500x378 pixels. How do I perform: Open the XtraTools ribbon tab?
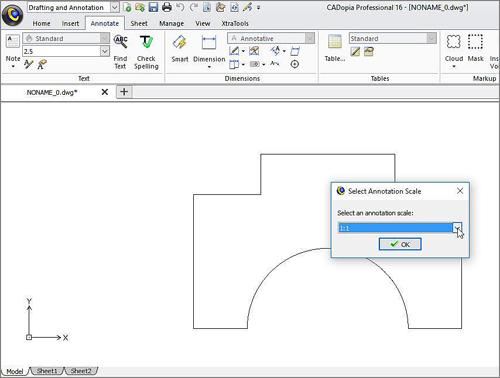tap(235, 24)
